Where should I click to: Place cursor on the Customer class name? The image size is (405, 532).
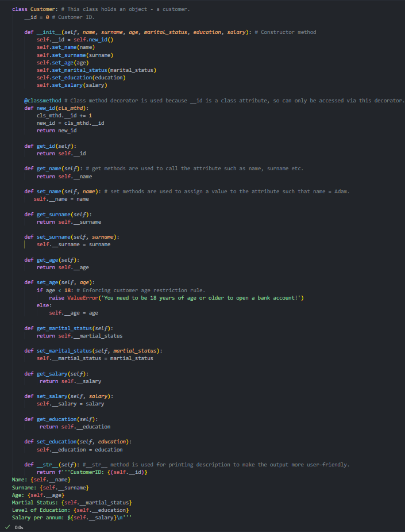[39, 10]
